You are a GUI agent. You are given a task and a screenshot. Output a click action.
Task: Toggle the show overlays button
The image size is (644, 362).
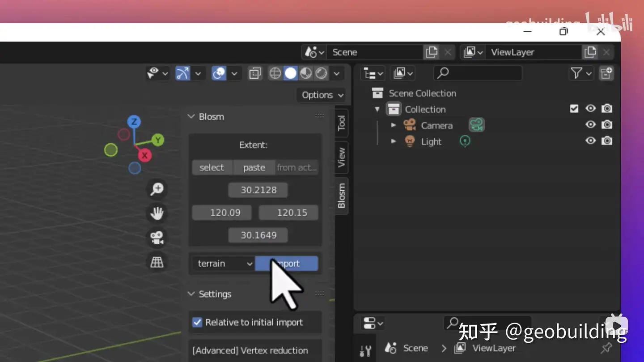219,73
